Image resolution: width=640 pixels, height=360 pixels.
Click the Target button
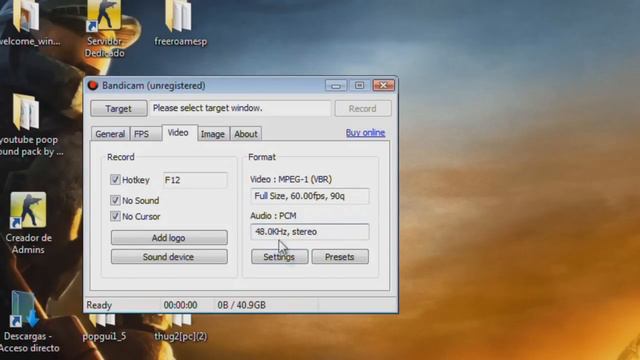(118, 109)
